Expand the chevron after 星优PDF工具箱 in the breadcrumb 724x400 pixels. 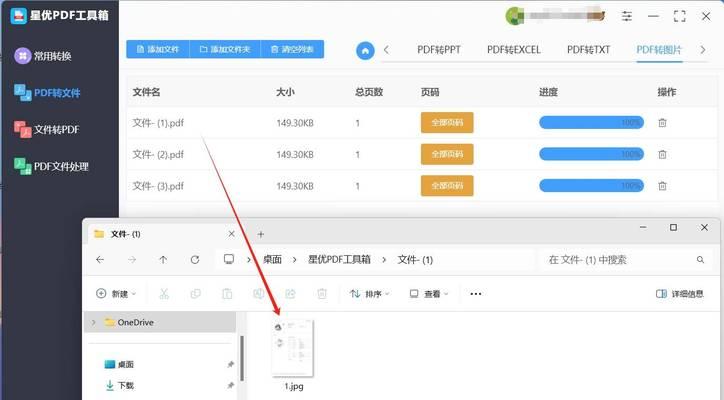coord(384,260)
